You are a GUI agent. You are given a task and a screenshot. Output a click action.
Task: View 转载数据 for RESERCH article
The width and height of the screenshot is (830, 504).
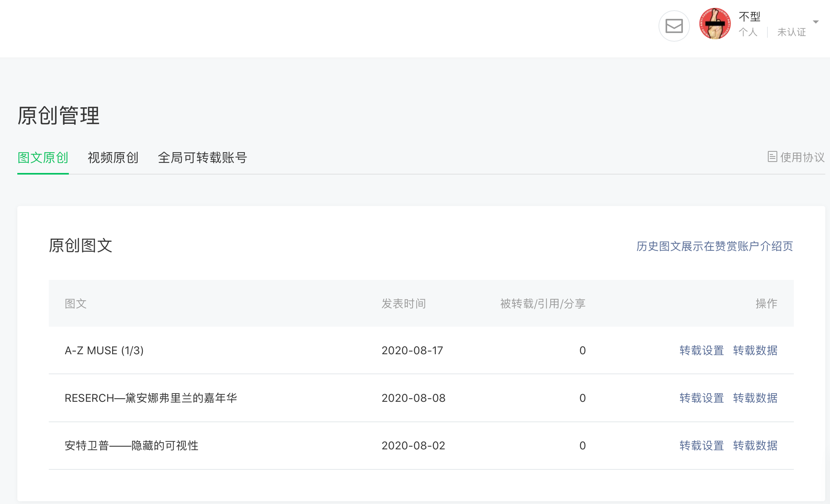755,398
